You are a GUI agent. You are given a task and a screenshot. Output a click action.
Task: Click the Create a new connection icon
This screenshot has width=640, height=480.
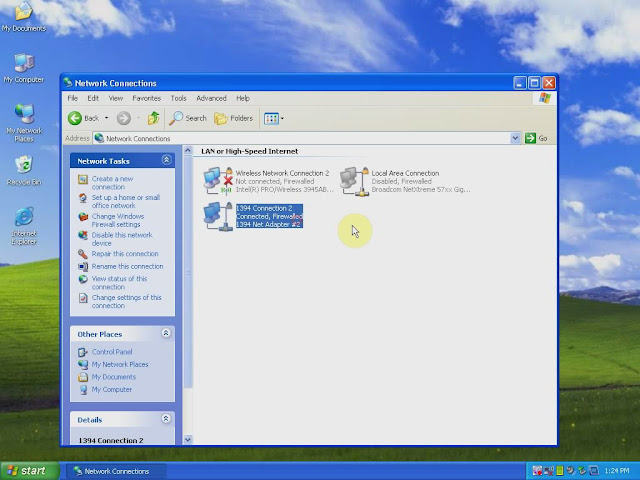(83, 180)
